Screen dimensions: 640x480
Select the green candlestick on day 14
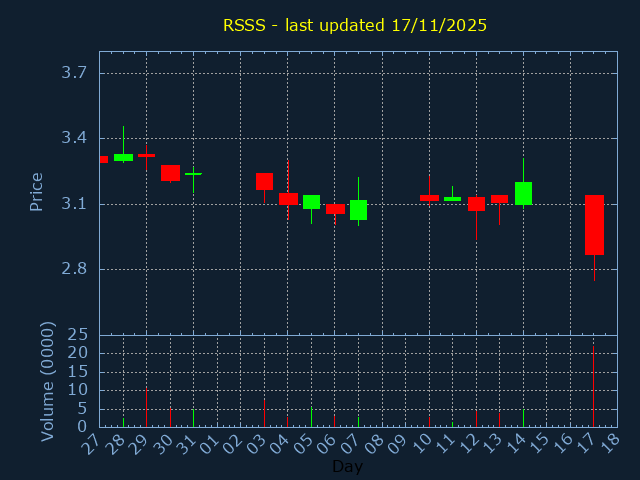[x=523, y=193]
